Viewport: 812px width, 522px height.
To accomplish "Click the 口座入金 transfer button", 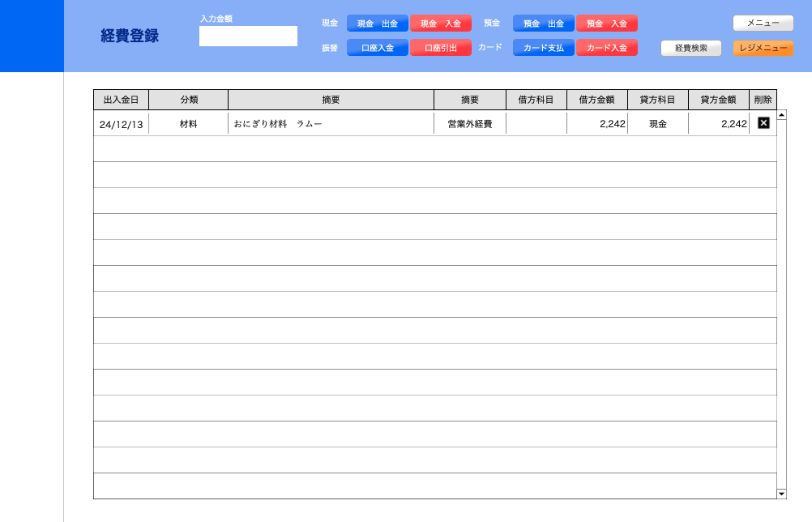I will [377, 48].
